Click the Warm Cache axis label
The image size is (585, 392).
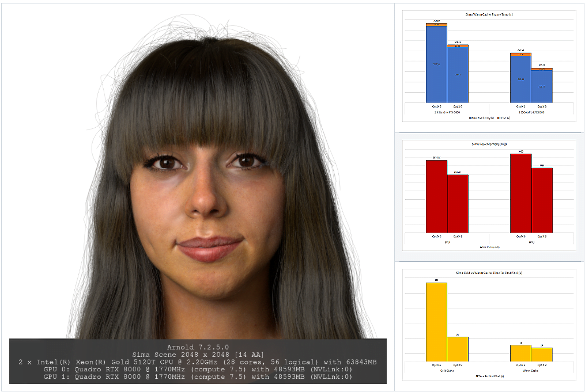[531, 371]
